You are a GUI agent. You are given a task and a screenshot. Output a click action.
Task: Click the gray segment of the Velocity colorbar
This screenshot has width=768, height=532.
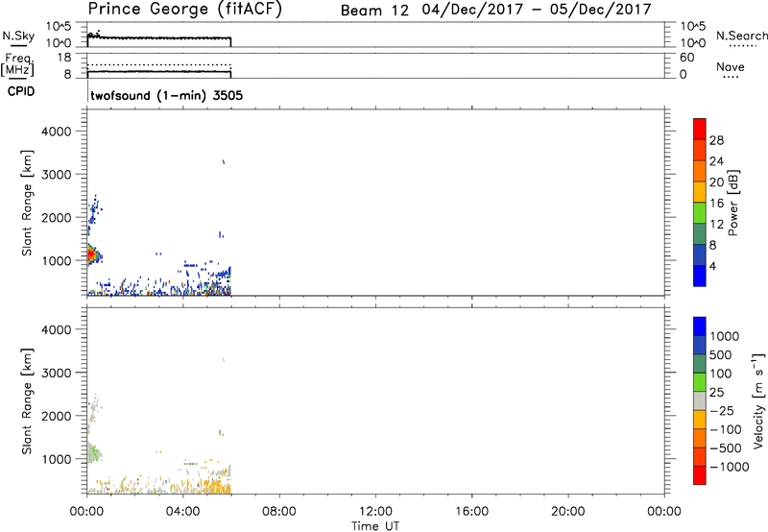(x=700, y=401)
